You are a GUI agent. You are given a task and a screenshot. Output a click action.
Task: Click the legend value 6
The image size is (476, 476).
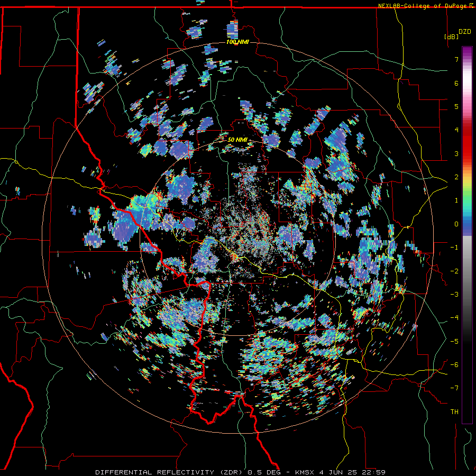coord(456,83)
